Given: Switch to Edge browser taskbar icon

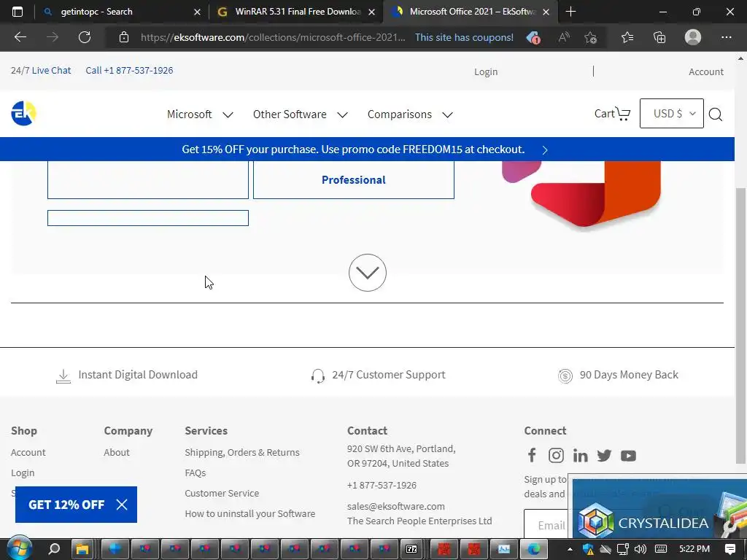Looking at the screenshot, I should tap(534, 549).
